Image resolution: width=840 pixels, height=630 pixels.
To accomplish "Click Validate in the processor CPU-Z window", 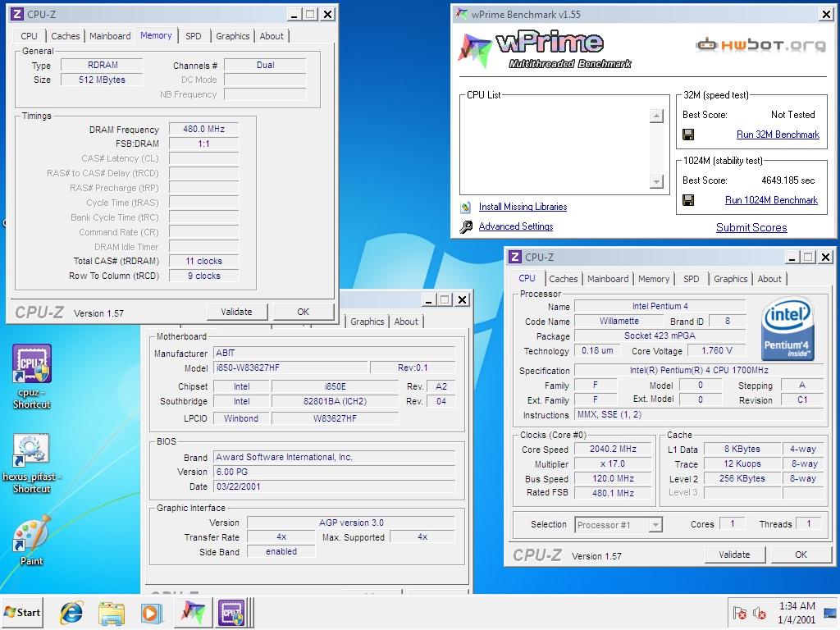I will pos(734,555).
